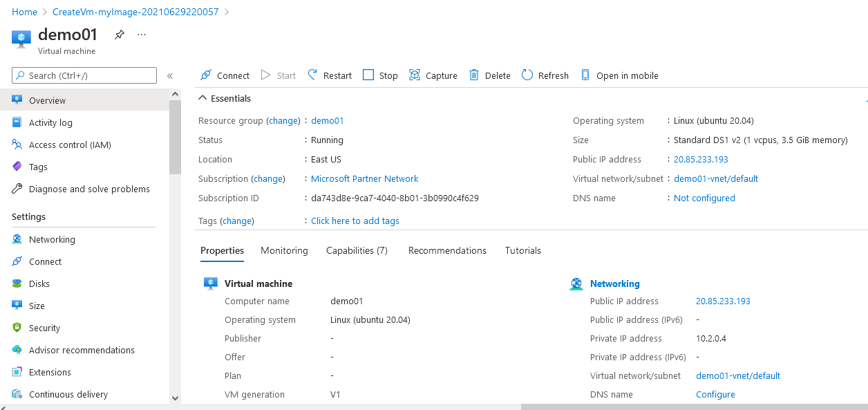Refresh the overview page
The width and height of the screenshot is (868, 410).
coord(545,75)
